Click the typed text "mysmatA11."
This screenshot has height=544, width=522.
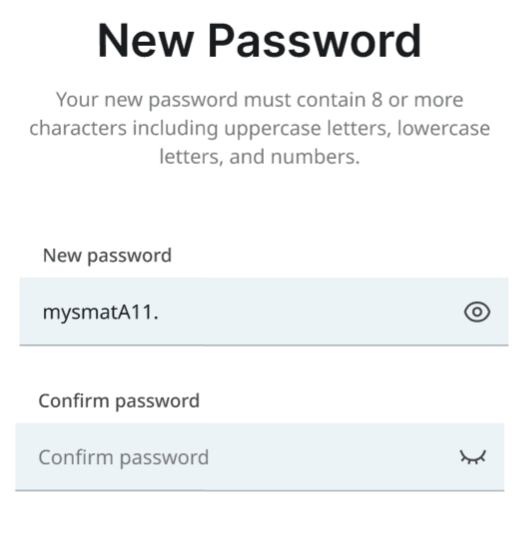[x=101, y=312]
